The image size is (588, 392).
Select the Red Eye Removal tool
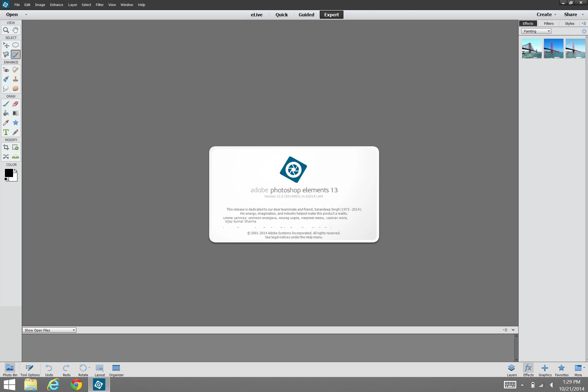[x=6, y=70]
